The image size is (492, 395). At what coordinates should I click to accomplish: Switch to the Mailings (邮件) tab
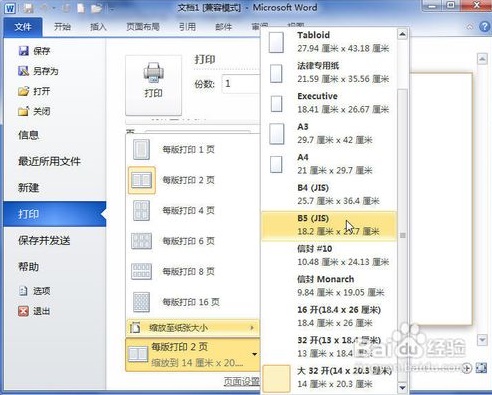[x=223, y=27]
